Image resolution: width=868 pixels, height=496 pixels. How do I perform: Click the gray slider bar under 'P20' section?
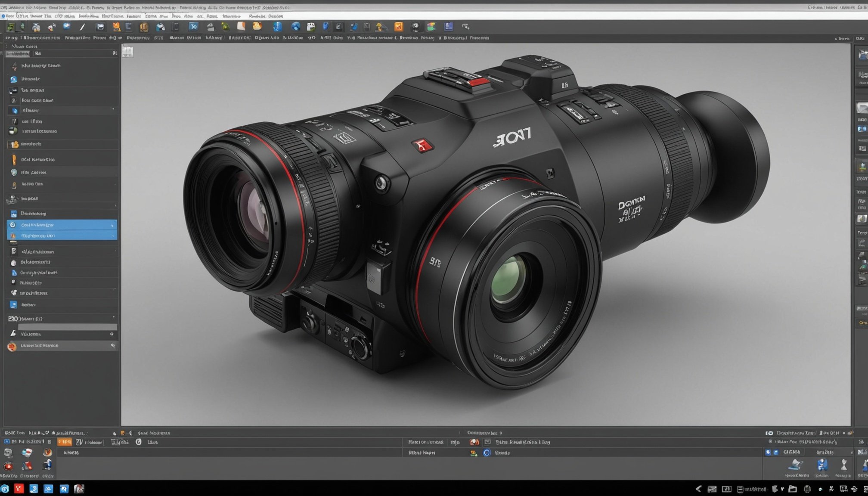pyautogui.click(x=67, y=327)
